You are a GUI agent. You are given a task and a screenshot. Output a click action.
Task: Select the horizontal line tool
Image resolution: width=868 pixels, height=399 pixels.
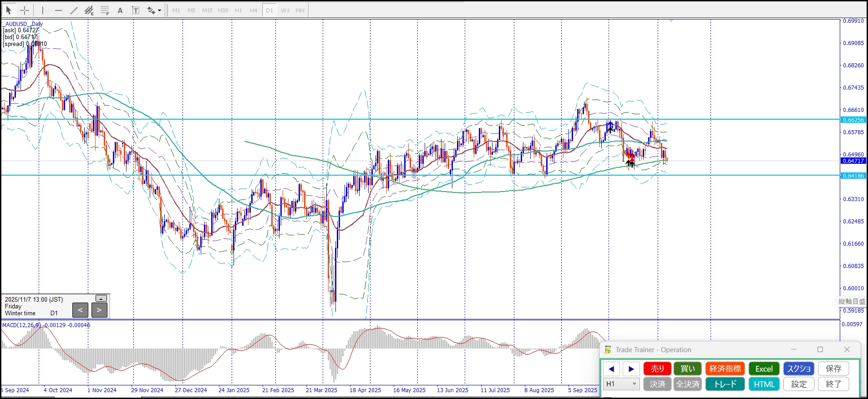point(58,10)
